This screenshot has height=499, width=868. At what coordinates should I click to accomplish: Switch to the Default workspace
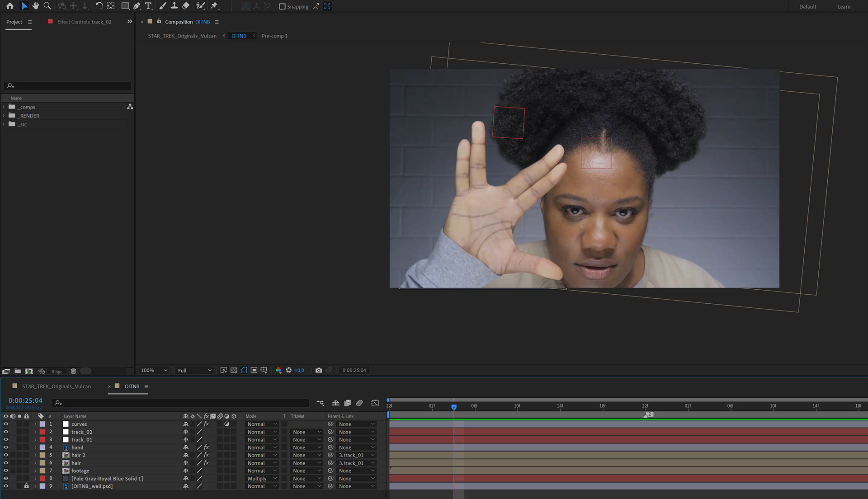pyautogui.click(x=808, y=6)
